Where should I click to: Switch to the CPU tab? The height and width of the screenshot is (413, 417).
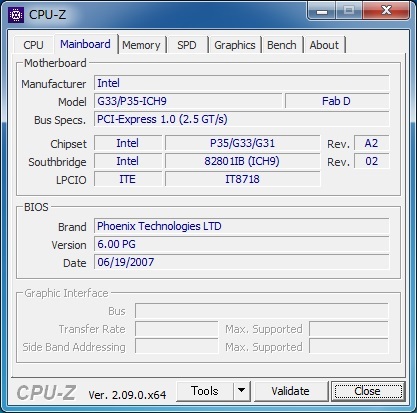[33, 45]
